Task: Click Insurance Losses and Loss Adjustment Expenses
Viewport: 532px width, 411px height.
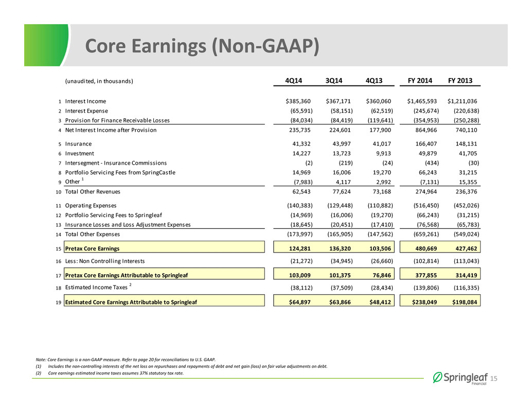Action: coord(128,224)
